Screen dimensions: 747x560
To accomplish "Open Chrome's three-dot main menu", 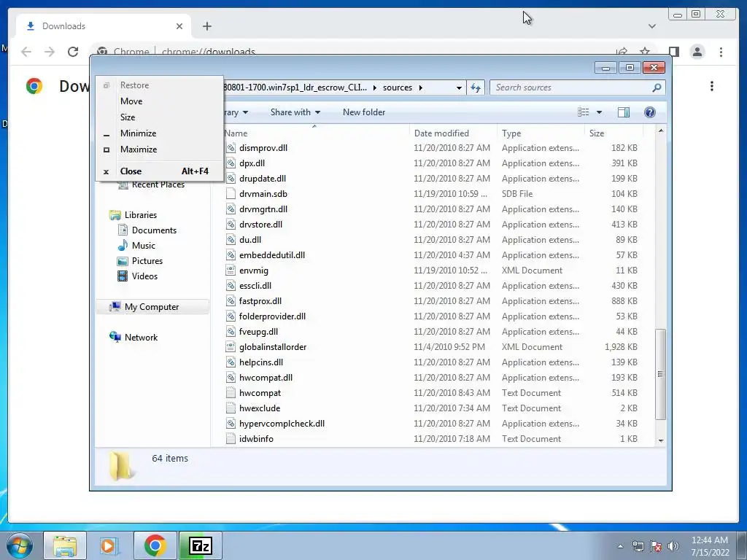I will (721, 52).
